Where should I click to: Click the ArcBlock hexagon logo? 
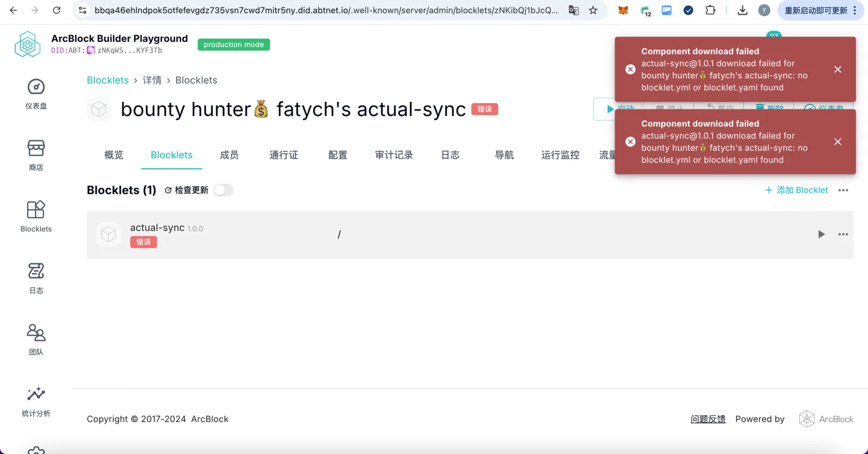click(28, 44)
